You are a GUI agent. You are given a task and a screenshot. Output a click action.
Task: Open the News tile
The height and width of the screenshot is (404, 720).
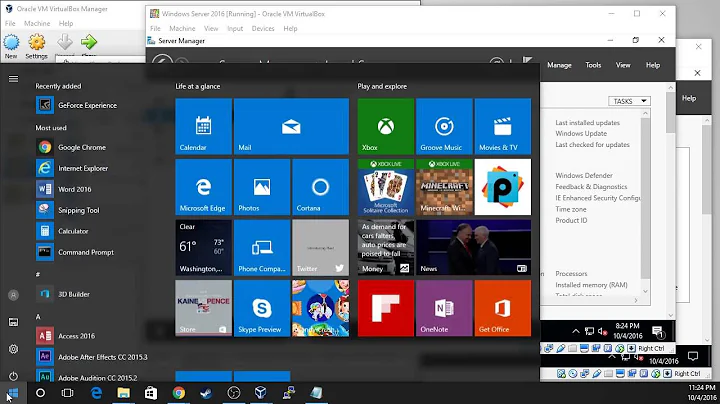point(473,247)
